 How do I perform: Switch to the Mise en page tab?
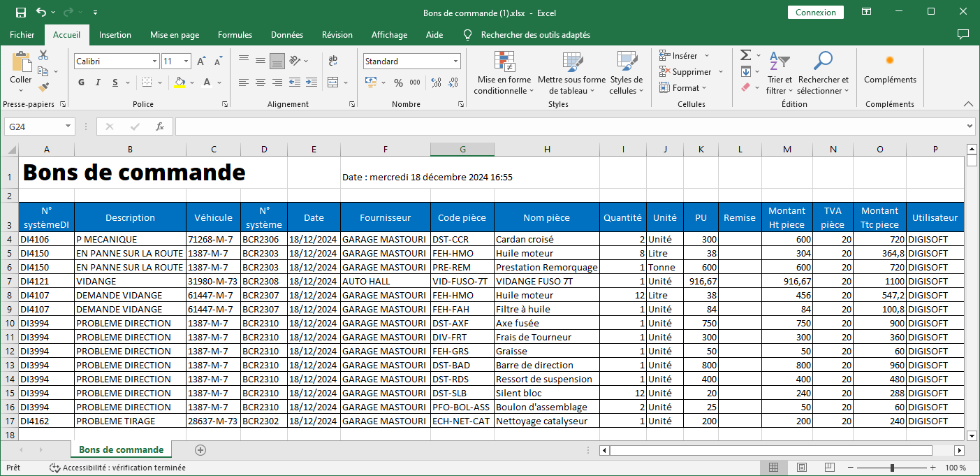pyautogui.click(x=175, y=35)
